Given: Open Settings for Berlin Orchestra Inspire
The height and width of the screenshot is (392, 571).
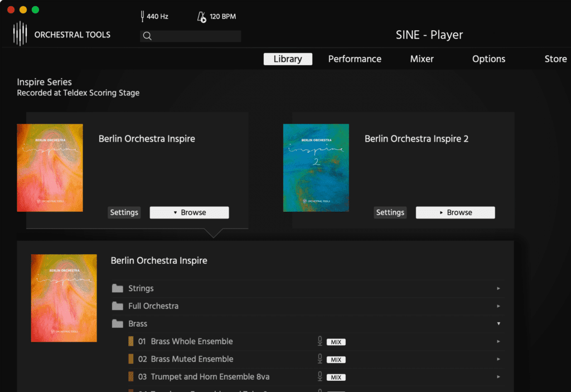Looking at the screenshot, I should point(124,212).
